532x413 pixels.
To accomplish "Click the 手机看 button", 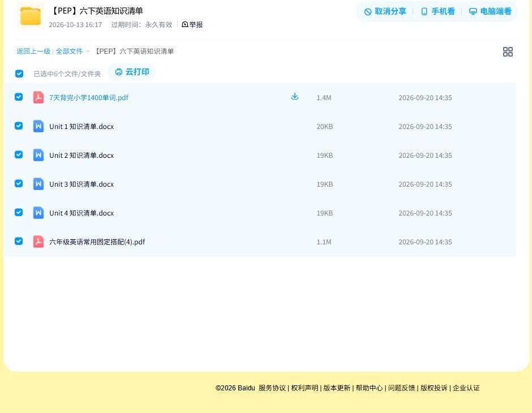I will coord(437,11).
